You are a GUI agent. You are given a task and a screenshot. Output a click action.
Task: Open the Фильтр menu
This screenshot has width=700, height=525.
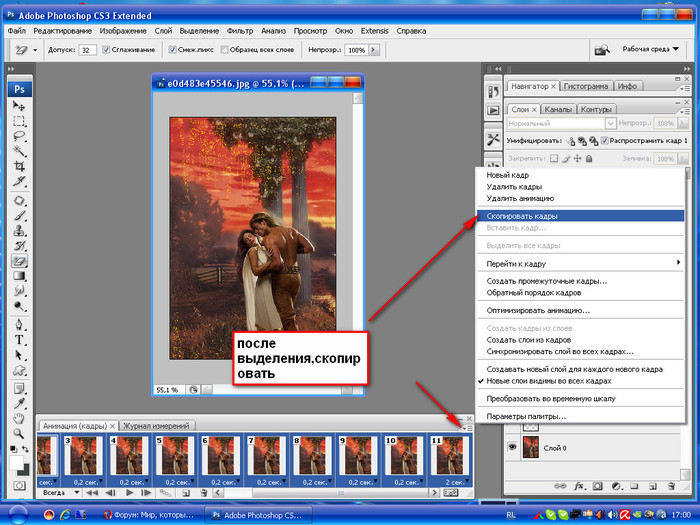click(240, 31)
